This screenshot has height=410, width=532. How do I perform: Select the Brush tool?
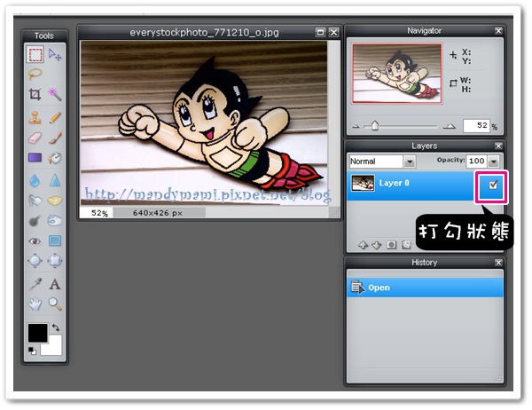(55, 138)
